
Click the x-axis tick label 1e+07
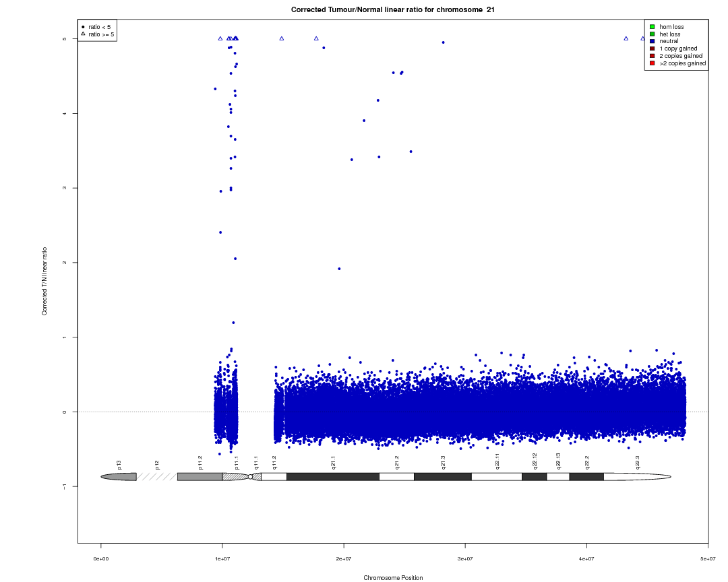[x=222, y=559]
